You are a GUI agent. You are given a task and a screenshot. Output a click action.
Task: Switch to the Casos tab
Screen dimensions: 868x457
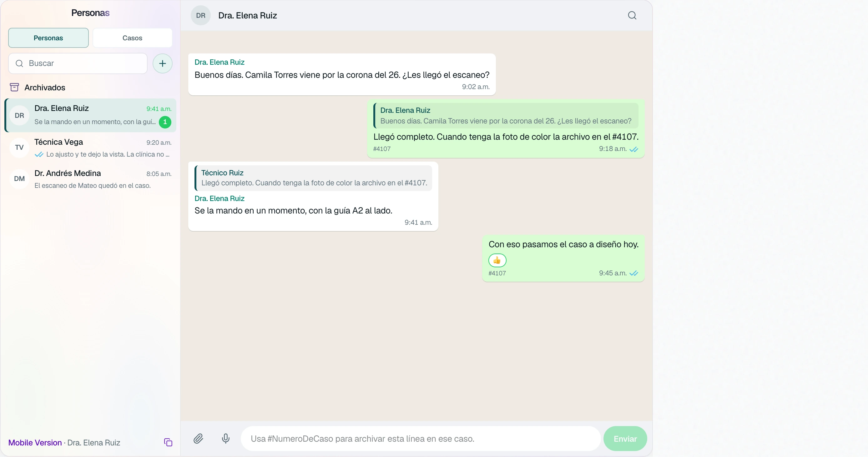[x=132, y=38]
